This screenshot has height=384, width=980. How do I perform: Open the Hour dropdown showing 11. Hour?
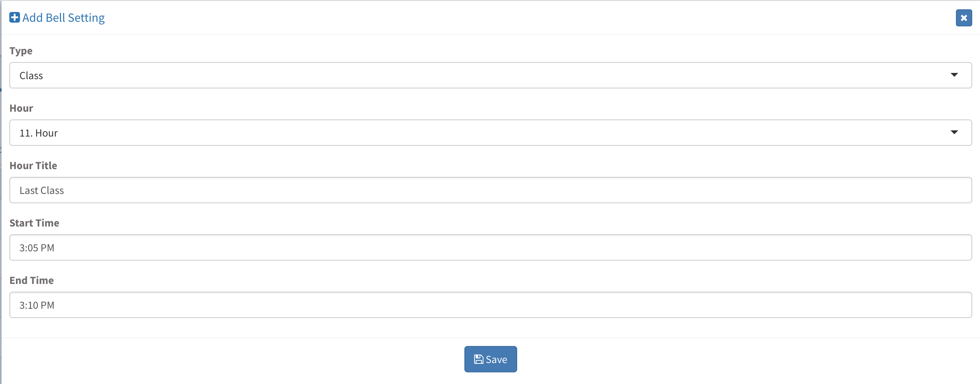click(x=491, y=133)
